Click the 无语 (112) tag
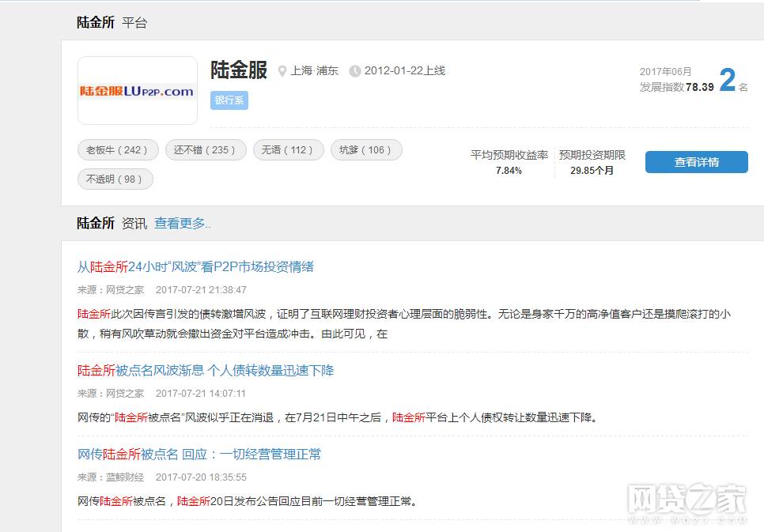Image resolution: width=764 pixels, height=532 pixels. 289,150
